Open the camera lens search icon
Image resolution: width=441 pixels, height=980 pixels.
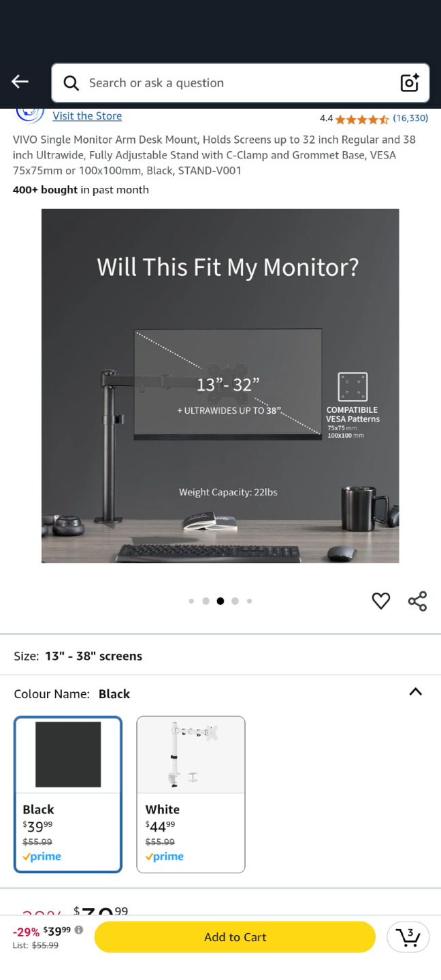[410, 82]
